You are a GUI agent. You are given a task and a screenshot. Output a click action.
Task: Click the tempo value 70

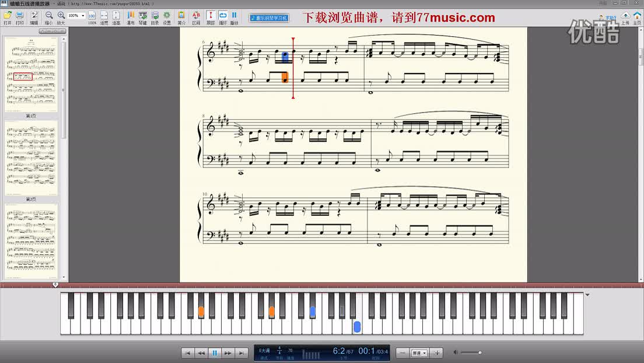click(290, 351)
